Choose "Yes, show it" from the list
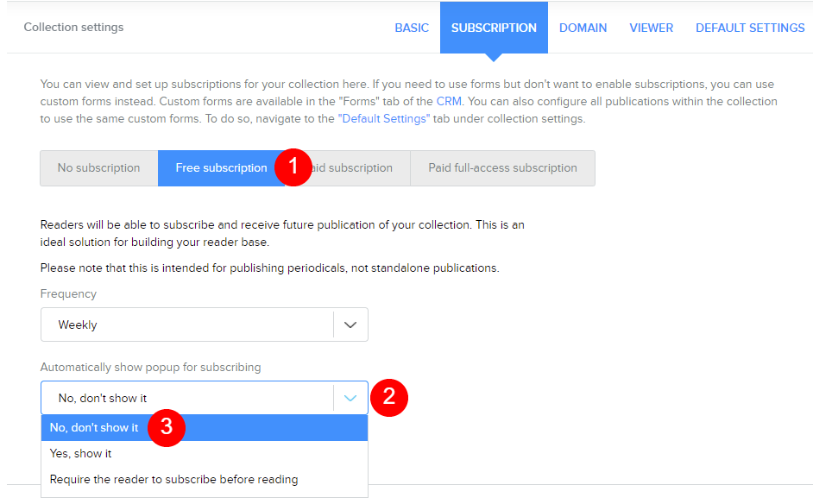This screenshot has height=504, width=813. point(81,454)
